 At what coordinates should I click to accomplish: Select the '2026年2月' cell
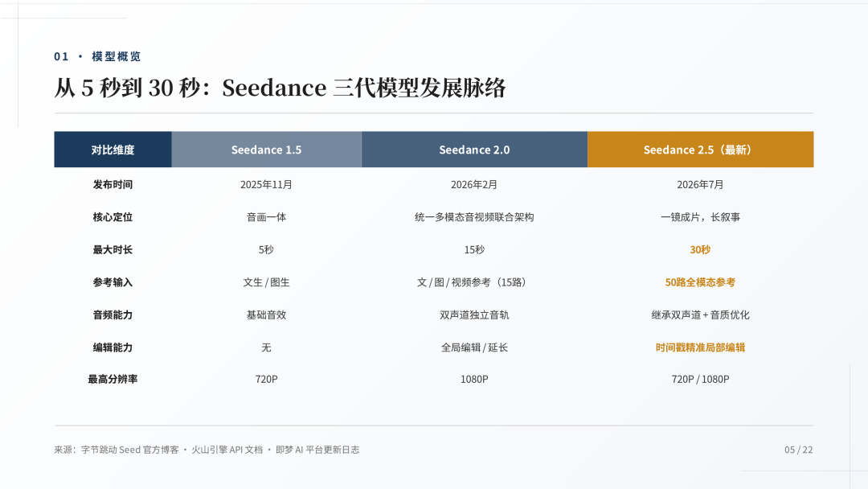(x=474, y=184)
